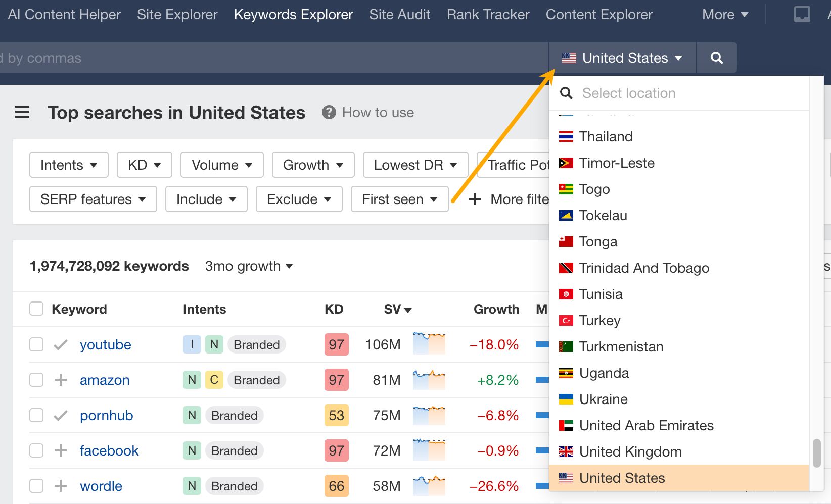Screen dimensions: 831x504
Task: Click the search magnifying glass beside United States
Action: point(716,58)
